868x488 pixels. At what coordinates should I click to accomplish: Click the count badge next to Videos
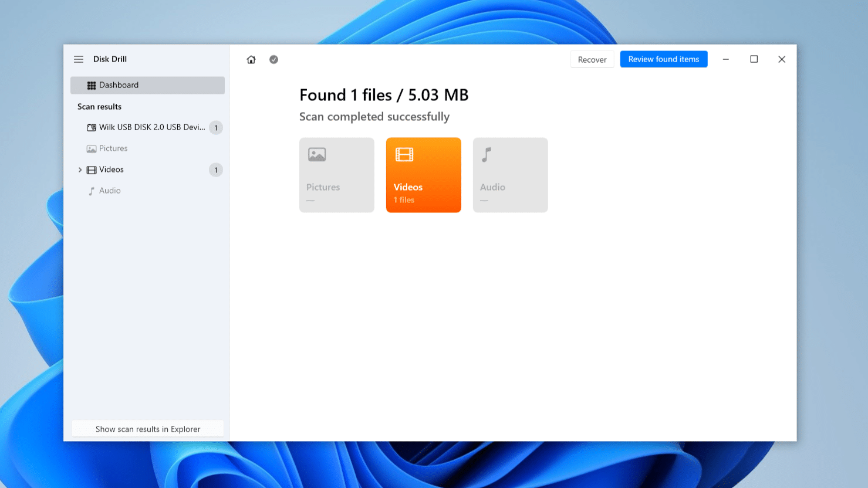point(216,170)
